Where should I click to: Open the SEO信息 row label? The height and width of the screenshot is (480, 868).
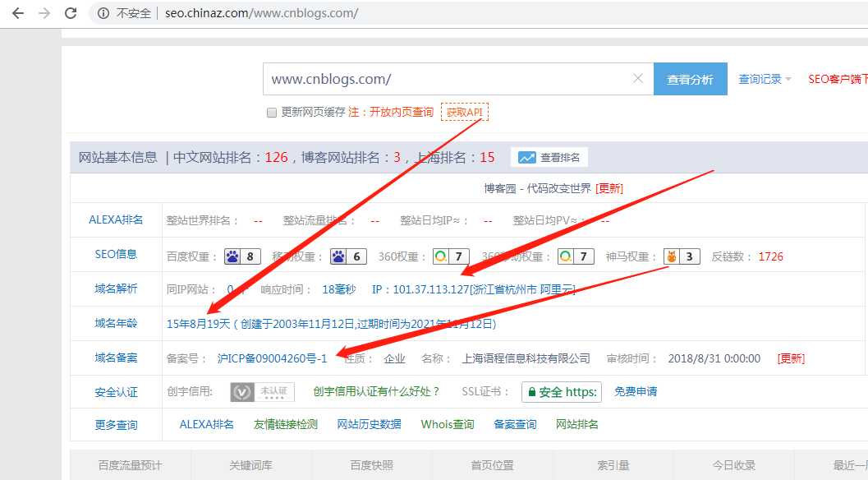116,255
